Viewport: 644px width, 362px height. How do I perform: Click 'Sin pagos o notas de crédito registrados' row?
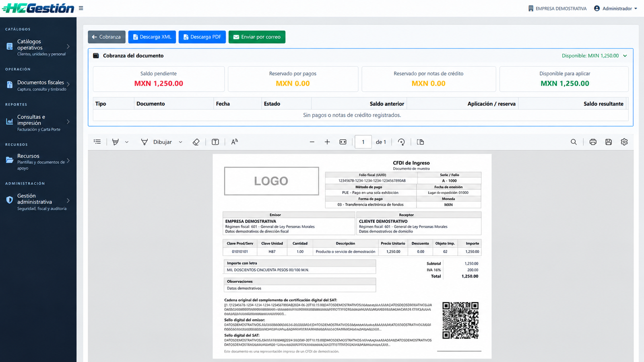[360, 115]
